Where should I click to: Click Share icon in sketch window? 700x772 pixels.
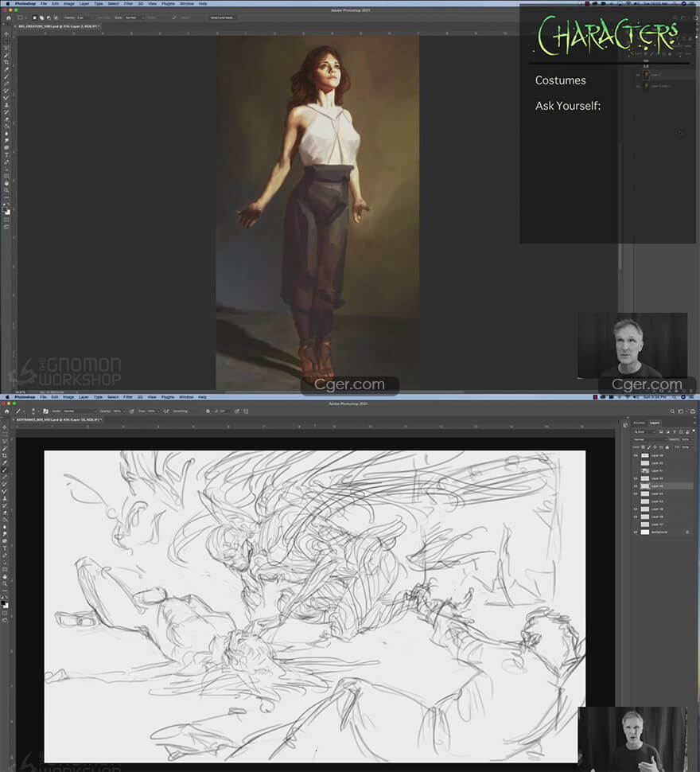click(x=693, y=411)
